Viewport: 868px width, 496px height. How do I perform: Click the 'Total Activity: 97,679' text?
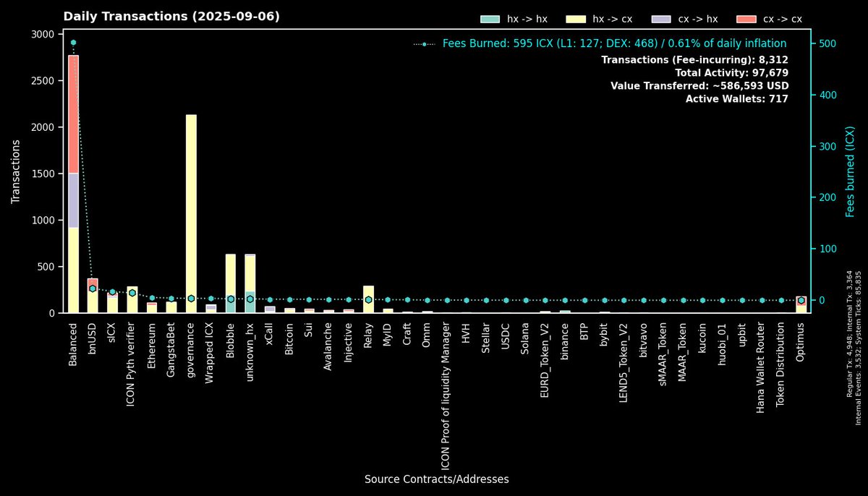[731, 73]
